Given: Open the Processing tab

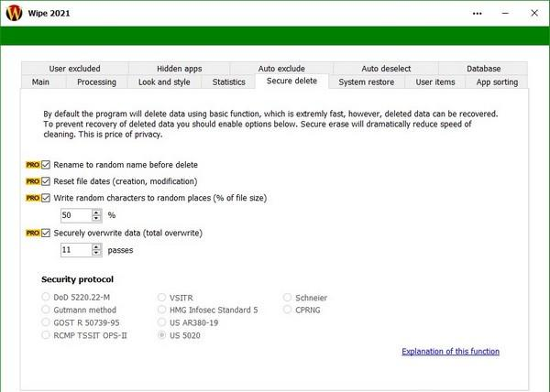Looking at the screenshot, I should coord(96,82).
